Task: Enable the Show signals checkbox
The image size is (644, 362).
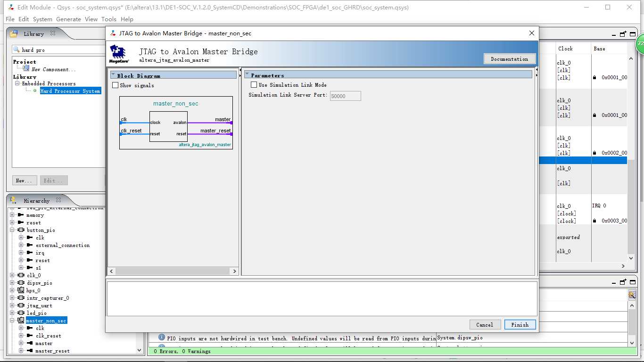Action: 116,85
